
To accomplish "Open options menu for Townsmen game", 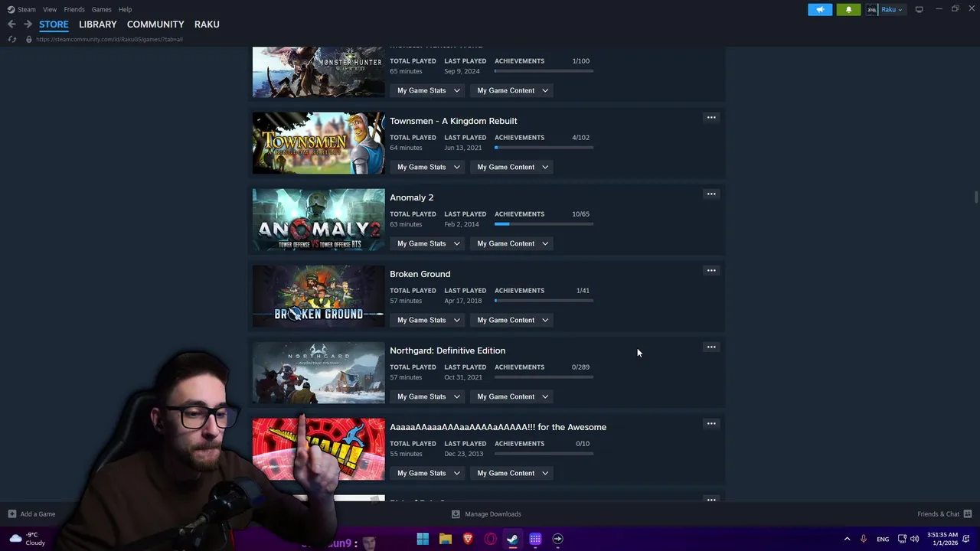I will click(711, 118).
